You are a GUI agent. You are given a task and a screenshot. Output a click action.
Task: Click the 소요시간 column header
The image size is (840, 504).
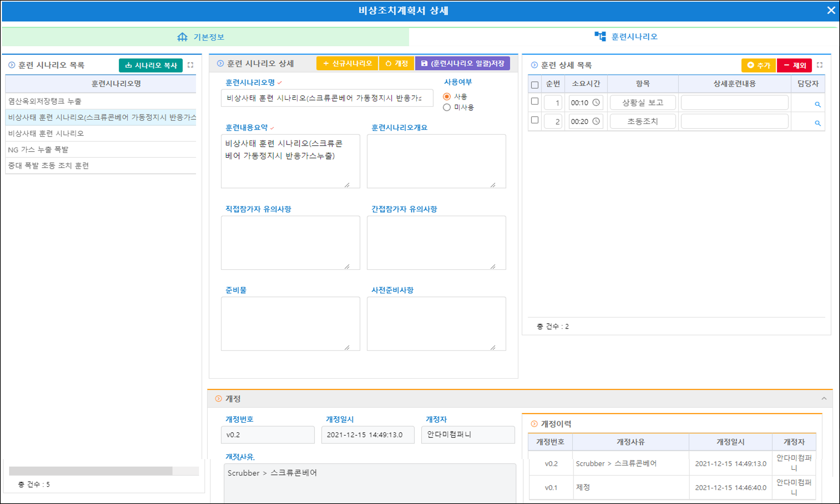coord(586,84)
